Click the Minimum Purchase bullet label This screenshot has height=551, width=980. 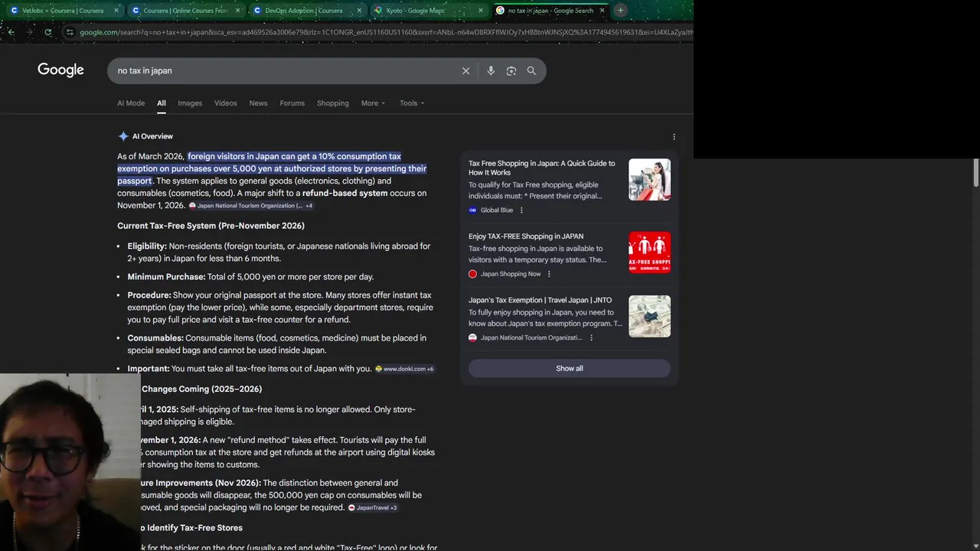[166, 277]
